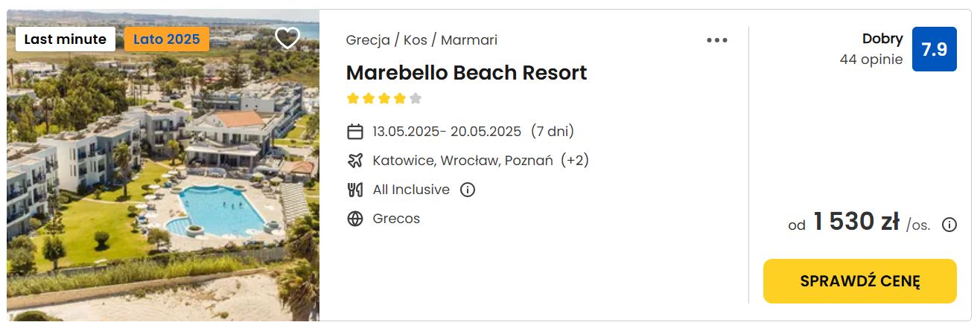The width and height of the screenshot is (980, 328).
Task: Open the three-dots more options menu
Action: [x=717, y=40]
